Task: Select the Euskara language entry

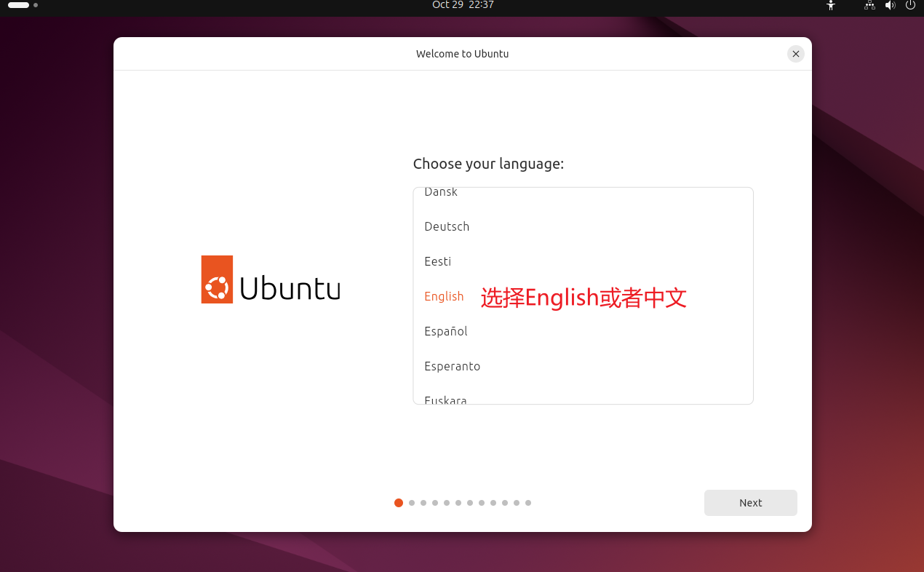Action: (445, 400)
